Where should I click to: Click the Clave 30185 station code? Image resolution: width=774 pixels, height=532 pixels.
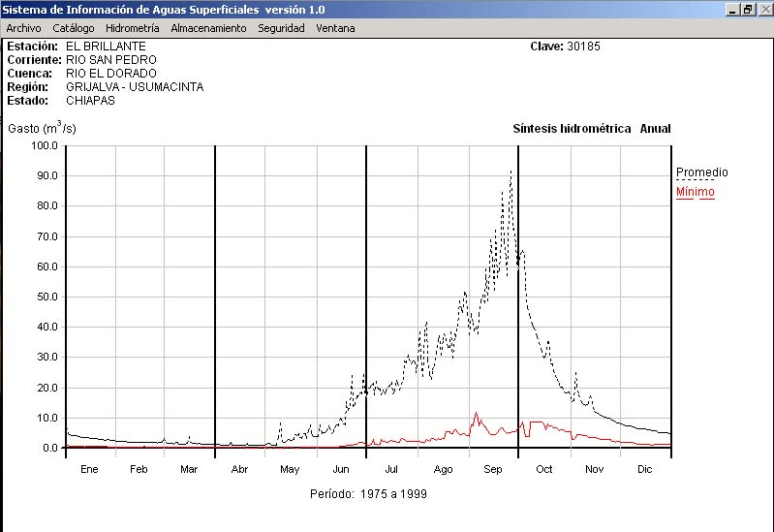pyautogui.click(x=565, y=47)
